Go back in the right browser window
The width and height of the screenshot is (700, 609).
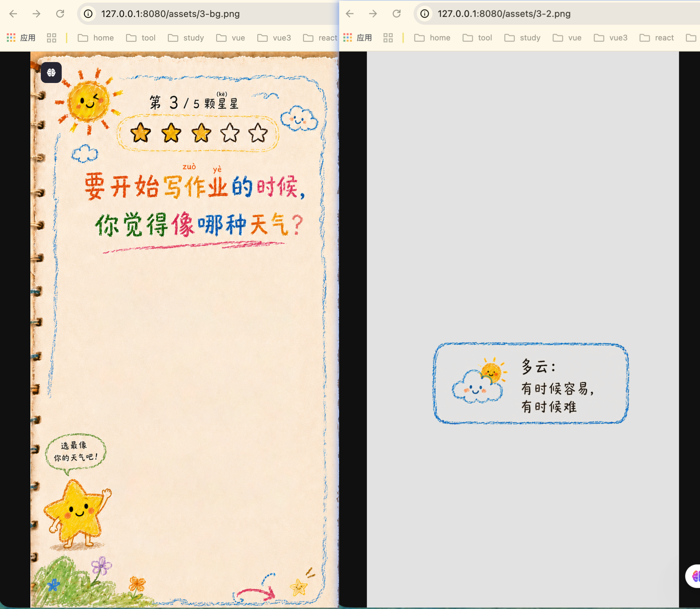click(349, 14)
